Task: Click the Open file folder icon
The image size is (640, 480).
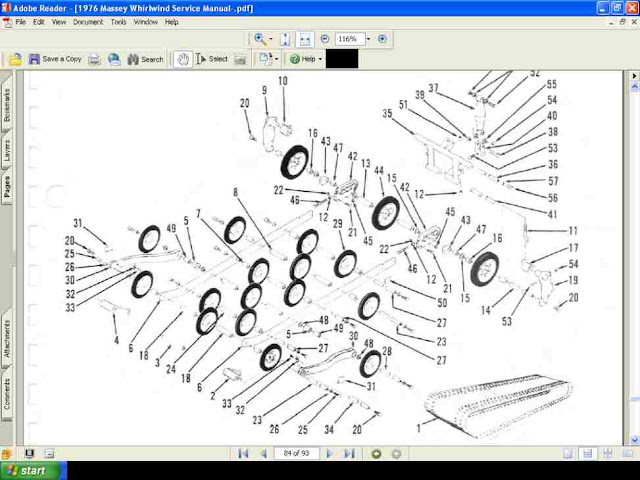Action: click(x=15, y=59)
